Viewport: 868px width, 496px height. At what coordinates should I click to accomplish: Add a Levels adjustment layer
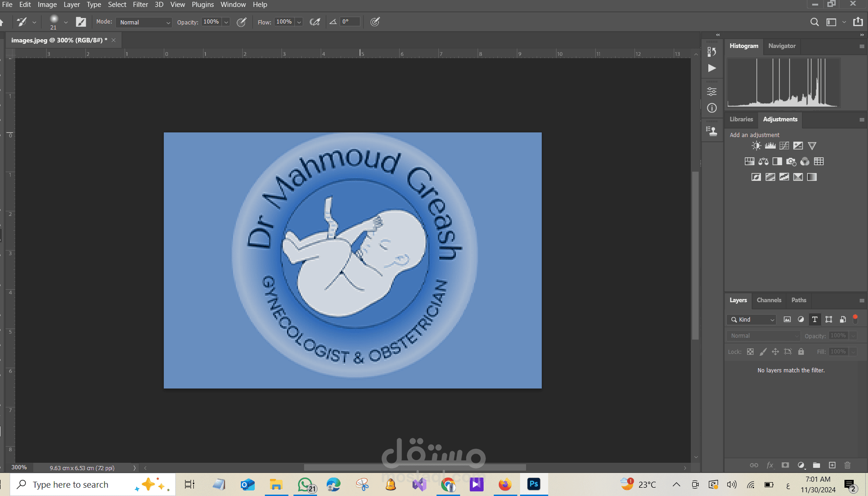click(770, 146)
